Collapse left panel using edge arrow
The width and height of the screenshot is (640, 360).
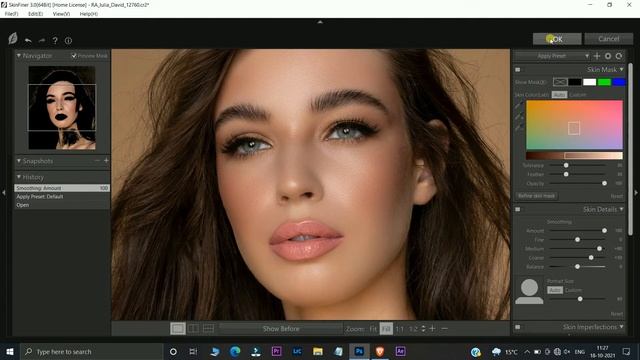click(4, 192)
